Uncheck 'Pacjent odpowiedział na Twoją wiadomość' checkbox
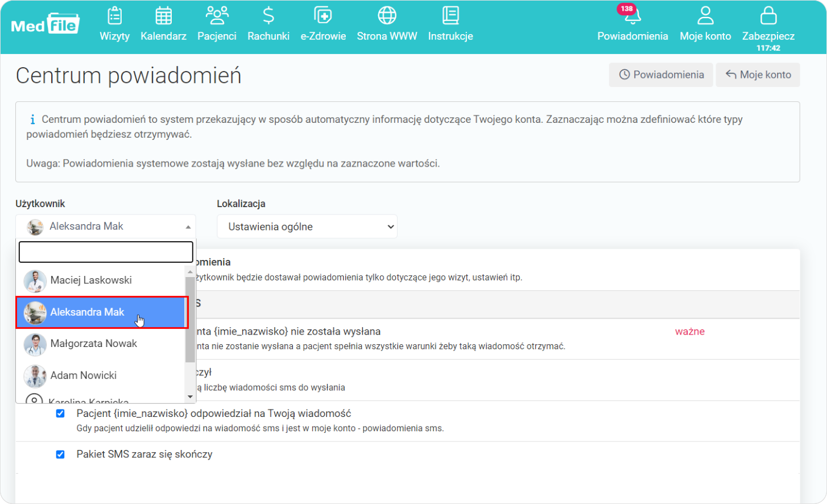Viewport: 827px width, 504px height. pyautogui.click(x=60, y=414)
